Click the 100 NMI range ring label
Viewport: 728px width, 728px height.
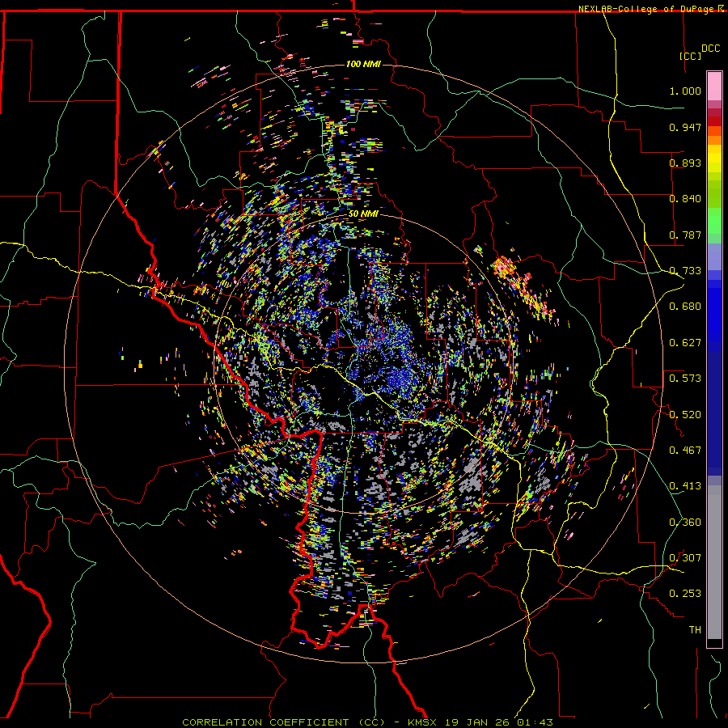tap(363, 64)
